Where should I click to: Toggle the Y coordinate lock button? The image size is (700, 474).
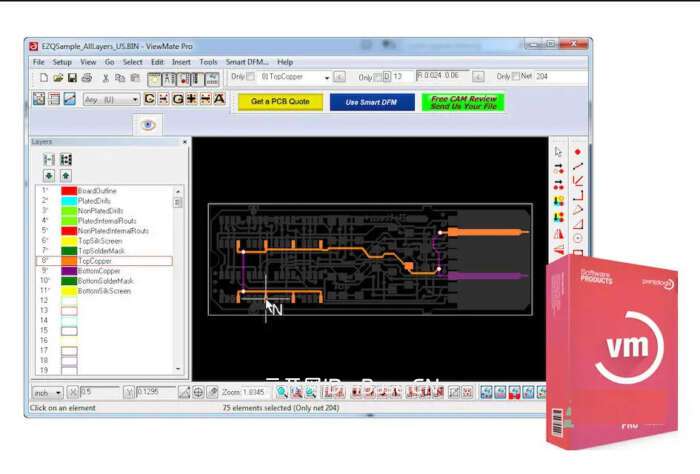point(129,392)
